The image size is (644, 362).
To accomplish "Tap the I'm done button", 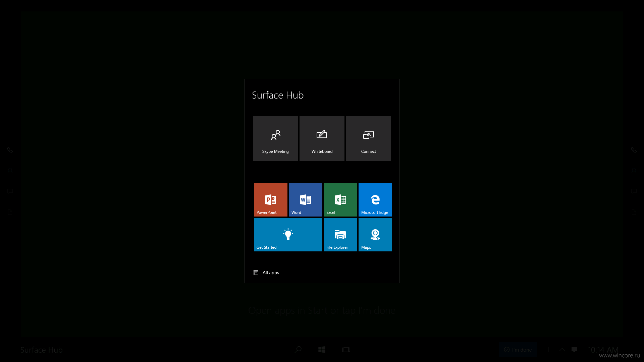I will click(x=518, y=350).
